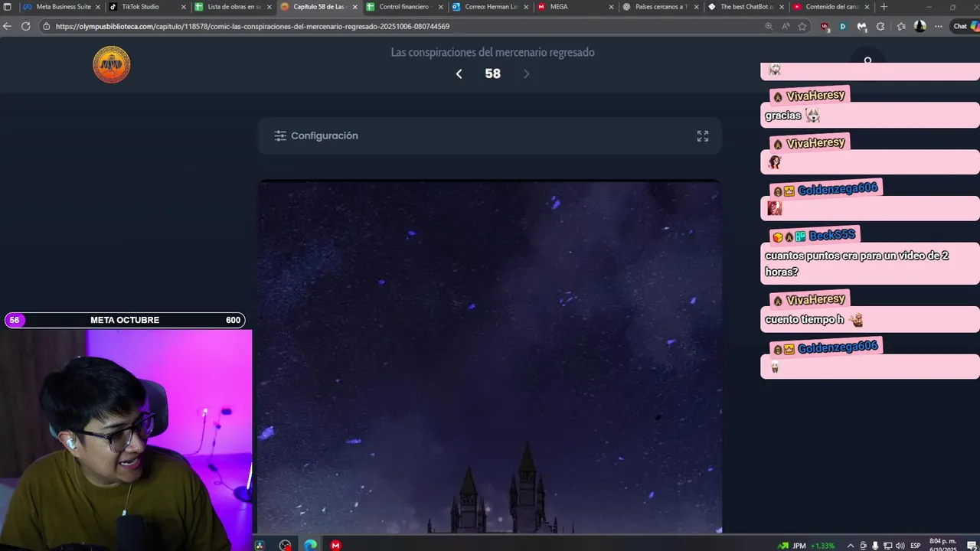This screenshot has width=980, height=551.
Task: Close the MEGA tab
Action: [612, 7]
